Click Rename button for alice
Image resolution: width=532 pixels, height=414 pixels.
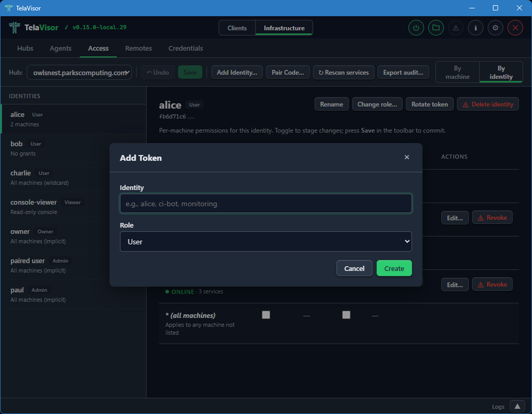(332, 104)
